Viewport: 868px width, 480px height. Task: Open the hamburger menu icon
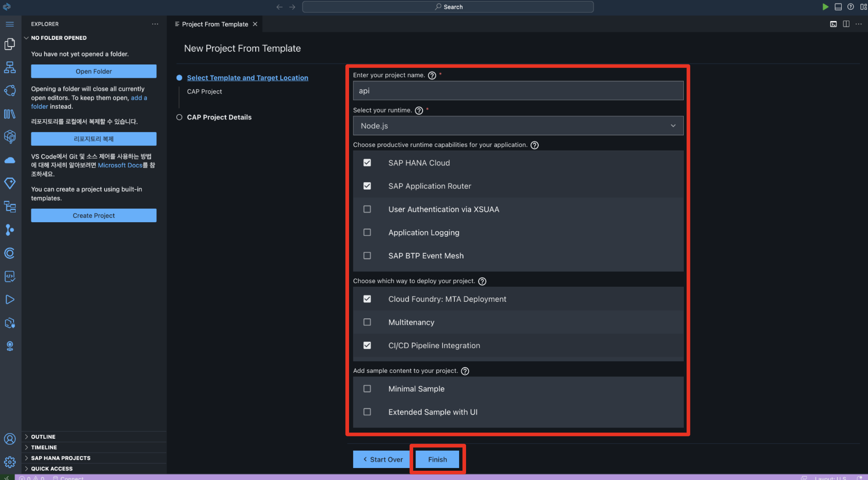coord(10,24)
